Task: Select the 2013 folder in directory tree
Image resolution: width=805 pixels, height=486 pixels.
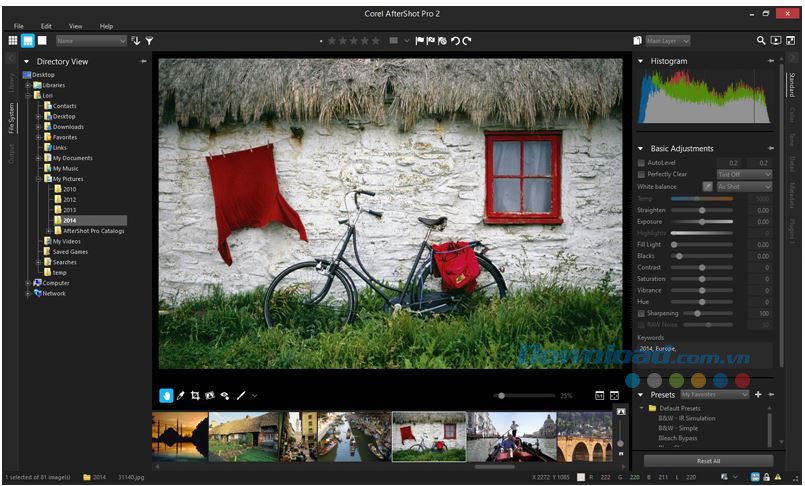Action: [x=69, y=210]
